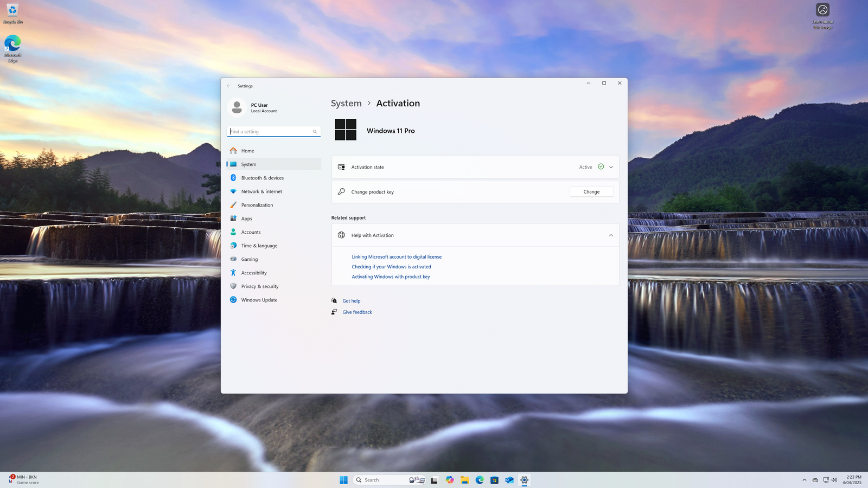Click the Change product key button
Viewport: 868px width, 488px height.
pos(591,192)
